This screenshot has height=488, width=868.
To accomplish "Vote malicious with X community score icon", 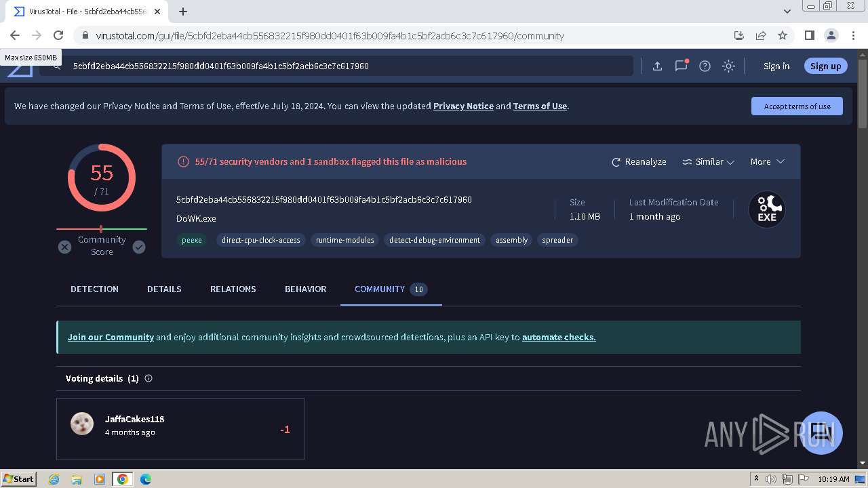I will pyautogui.click(x=64, y=247).
